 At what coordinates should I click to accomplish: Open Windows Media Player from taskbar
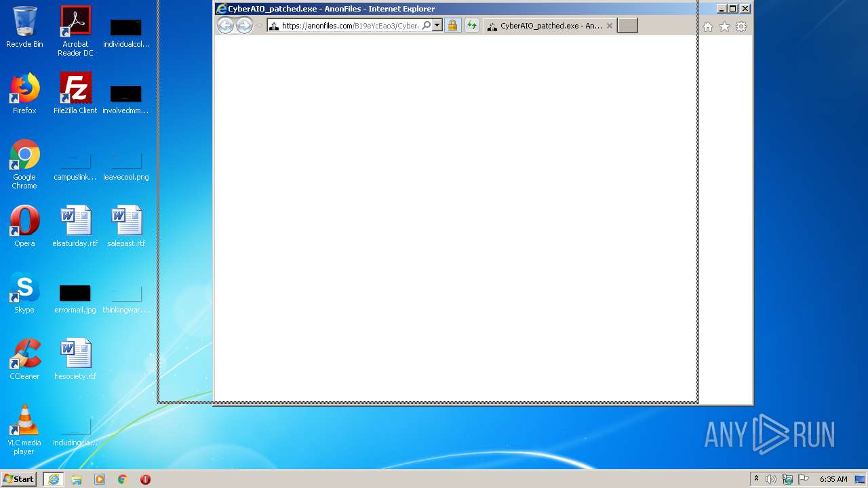coord(100,479)
